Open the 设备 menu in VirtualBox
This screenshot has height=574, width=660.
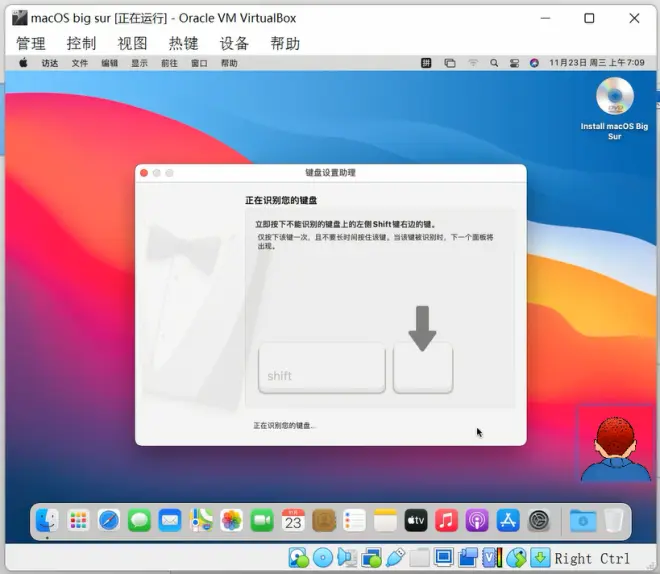(234, 43)
